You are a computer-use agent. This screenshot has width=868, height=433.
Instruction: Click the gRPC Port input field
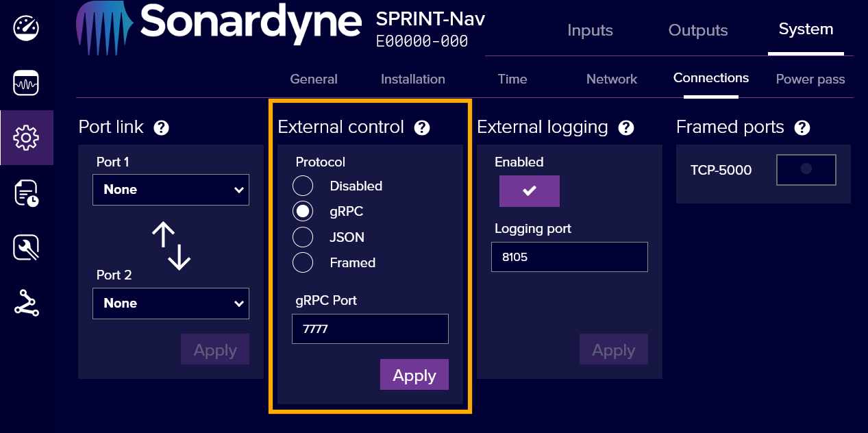(x=370, y=329)
